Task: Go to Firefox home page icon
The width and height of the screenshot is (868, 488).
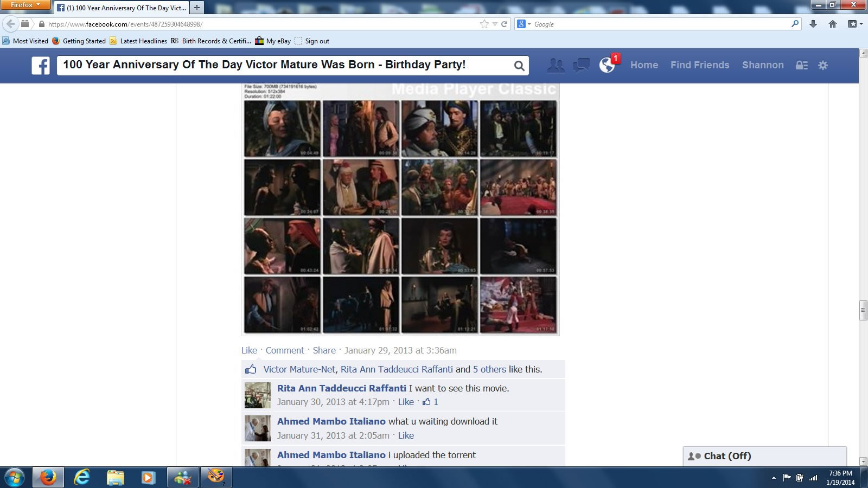Action: point(833,24)
